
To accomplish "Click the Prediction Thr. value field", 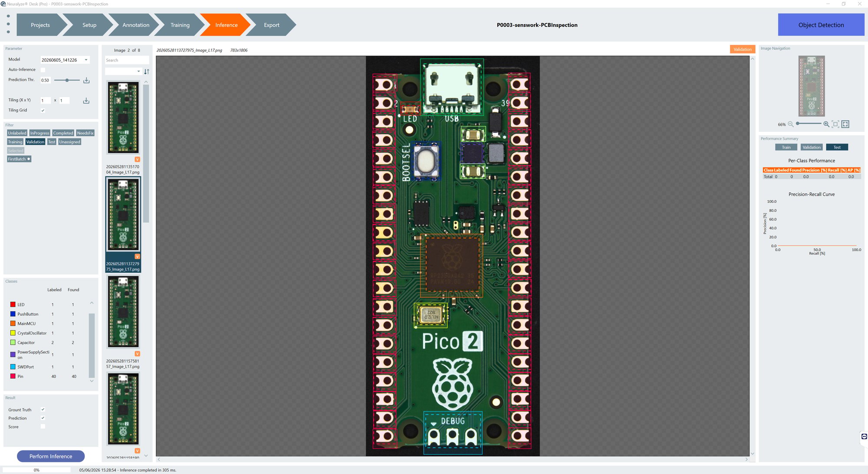I will tap(46, 80).
